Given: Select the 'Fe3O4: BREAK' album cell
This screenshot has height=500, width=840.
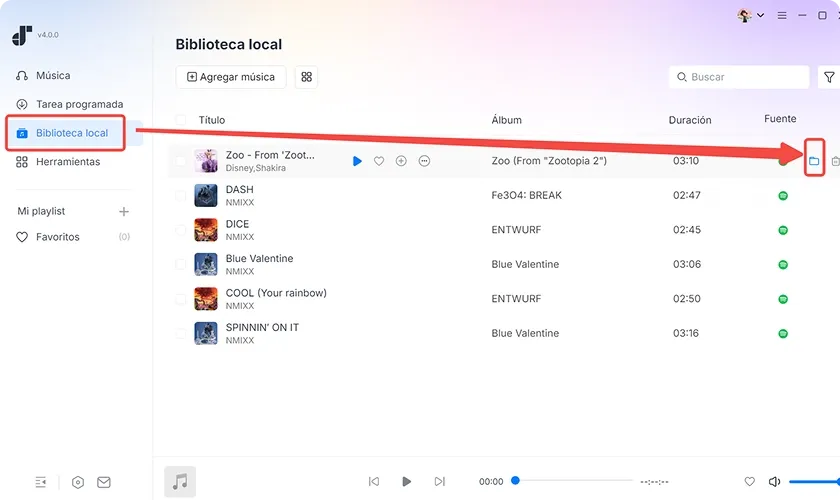Looking at the screenshot, I should pos(527,196).
